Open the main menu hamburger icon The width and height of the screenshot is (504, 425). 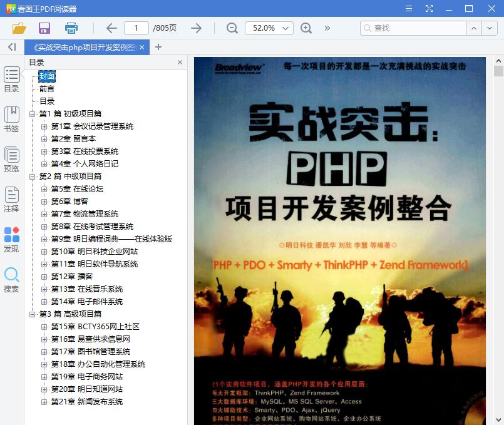pyautogui.click(x=409, y=9)
